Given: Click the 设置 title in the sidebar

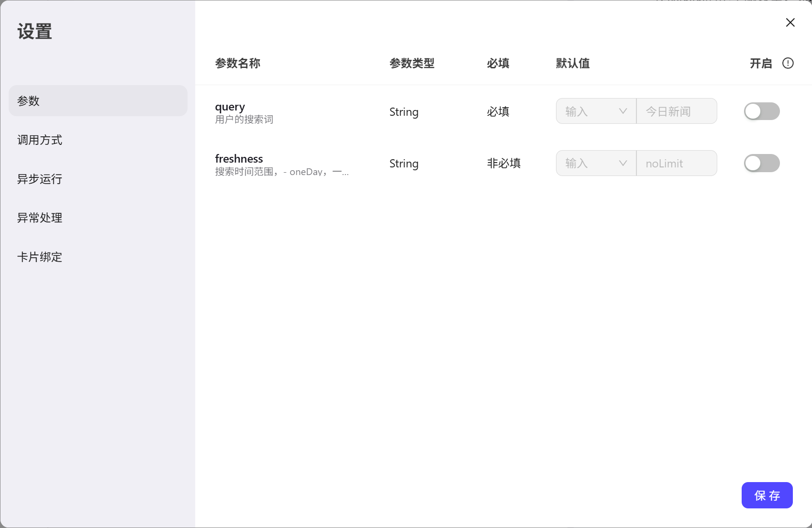Looking at the screenshot, I should (x=34, y=32).
